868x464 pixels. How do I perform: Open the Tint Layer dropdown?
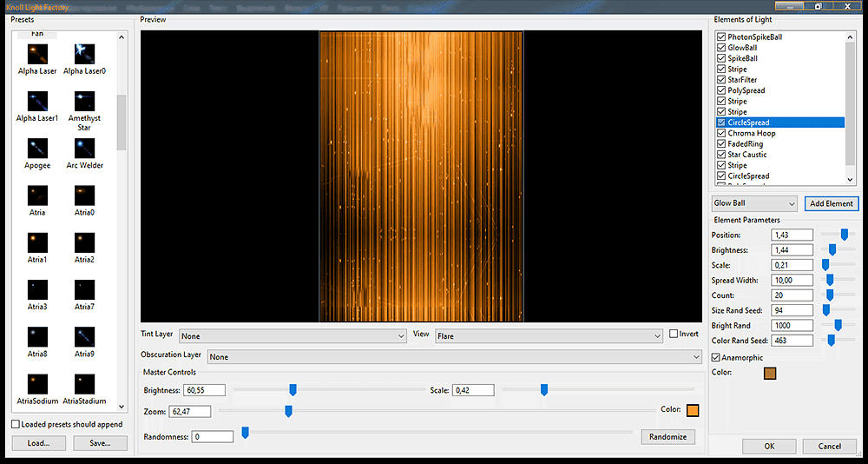click(293, 336)
